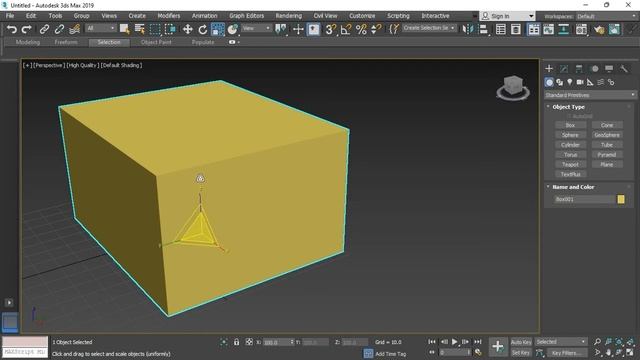Open the Rendered Frame Window icon
The width and height of the screenshot is (640, 360).
click(x=614, y=29)
